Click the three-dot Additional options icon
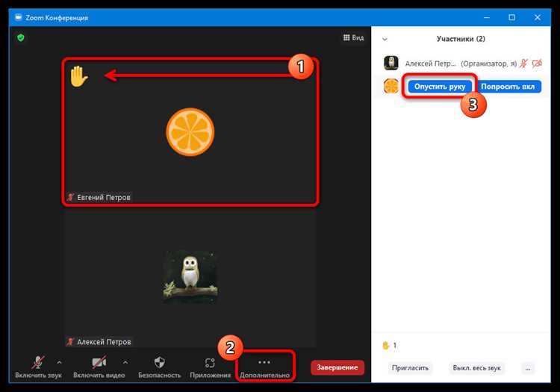This screenshot has width=560, height=392. [x=264, y=362]
